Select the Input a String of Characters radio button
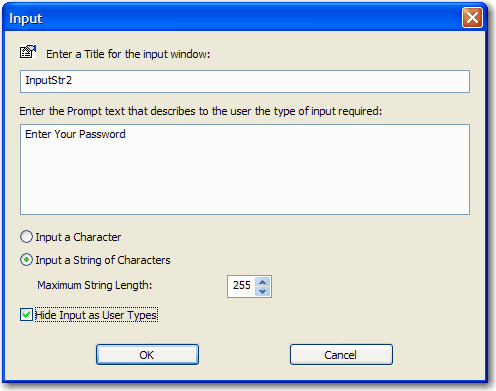The height and width of the screenshot is (391, 496). (x=26, y=260)
